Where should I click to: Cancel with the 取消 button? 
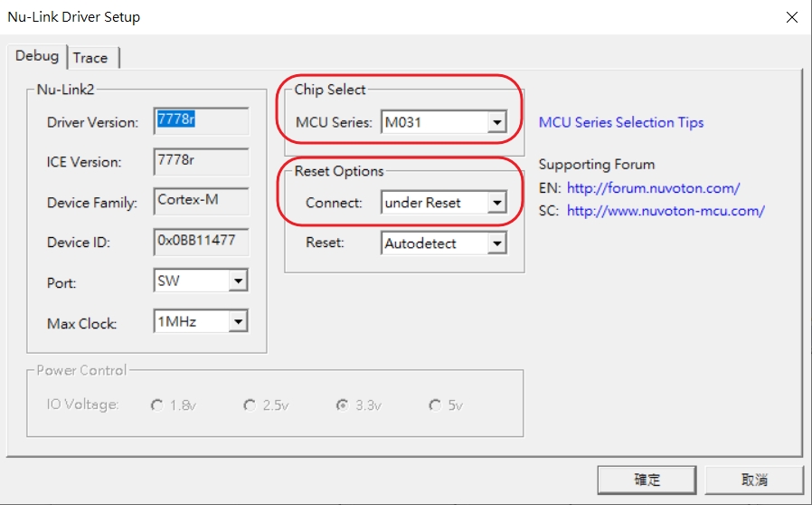(754, 480)
